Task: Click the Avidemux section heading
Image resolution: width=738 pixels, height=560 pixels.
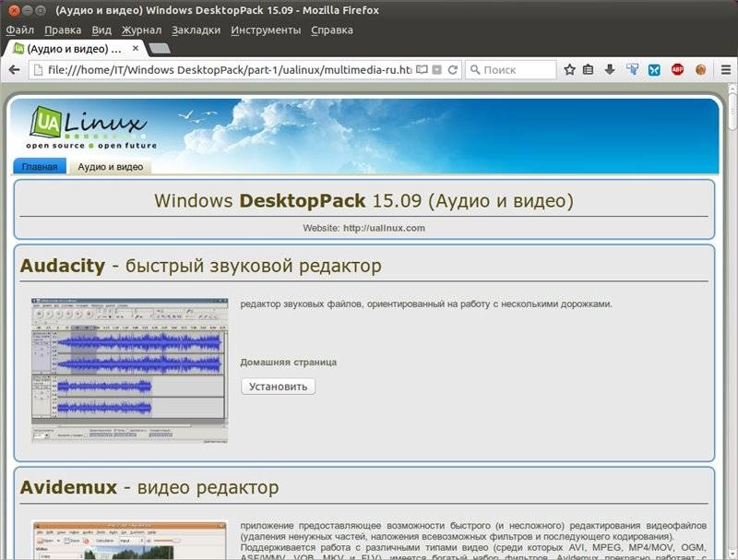Action: click(149, 487)
